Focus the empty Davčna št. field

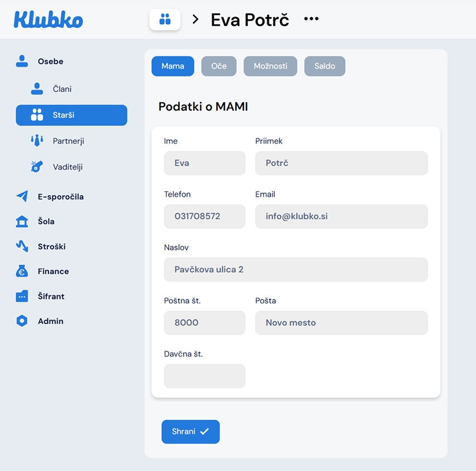(204, 376)
